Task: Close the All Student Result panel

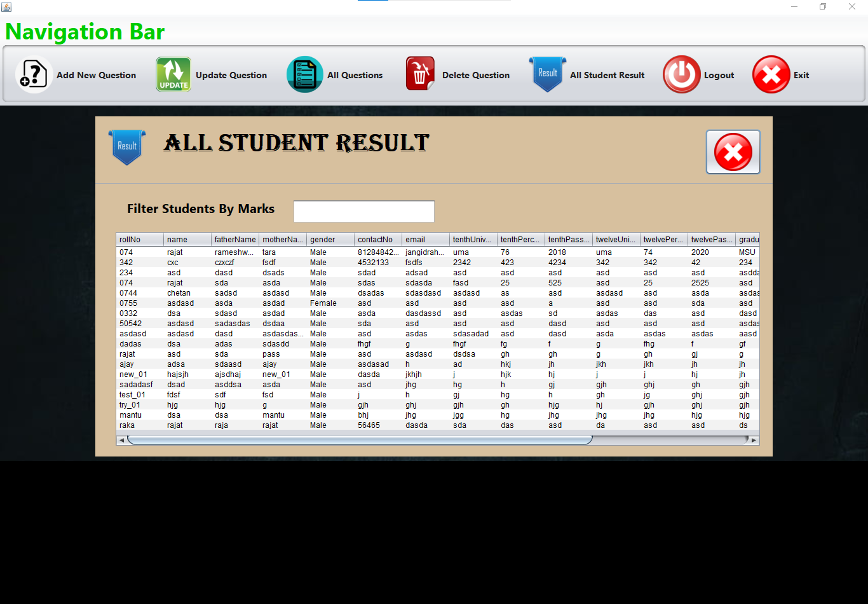Action: (733, 152)
